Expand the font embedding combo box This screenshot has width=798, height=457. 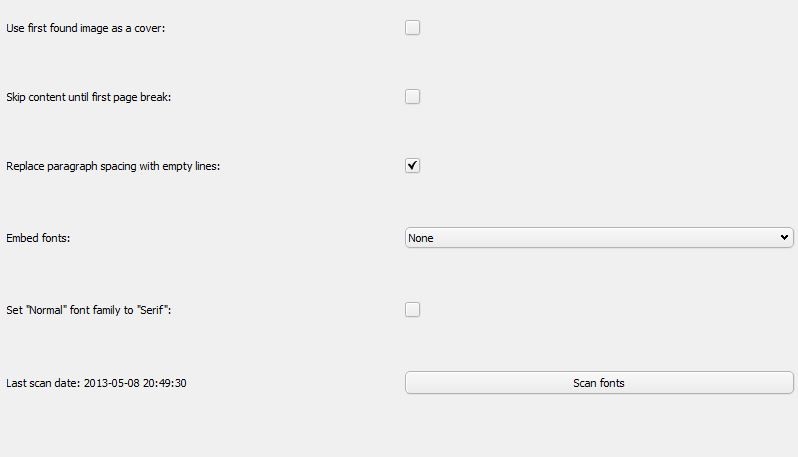598,238
